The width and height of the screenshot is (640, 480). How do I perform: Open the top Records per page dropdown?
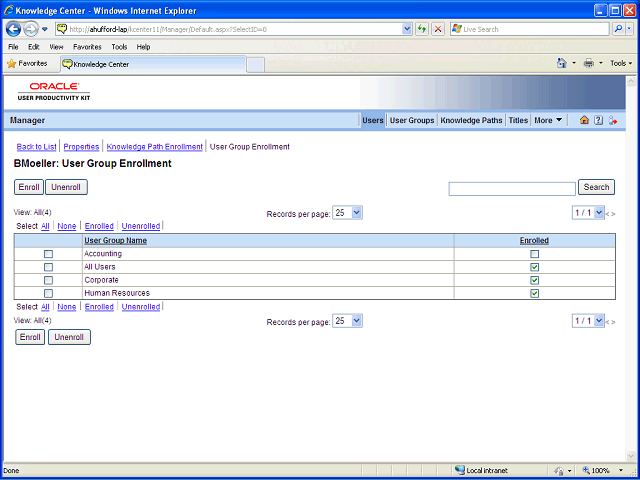pos(347,213)
